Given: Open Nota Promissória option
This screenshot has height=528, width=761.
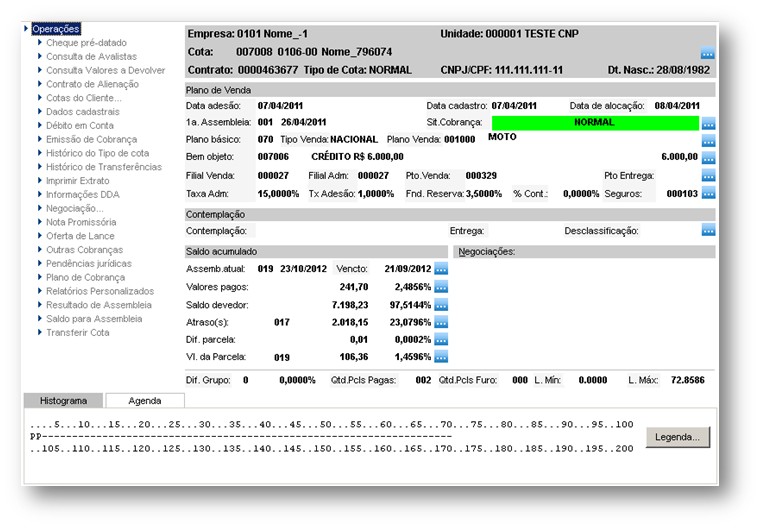Looking at the screenshot, I should tap(81, 222).
